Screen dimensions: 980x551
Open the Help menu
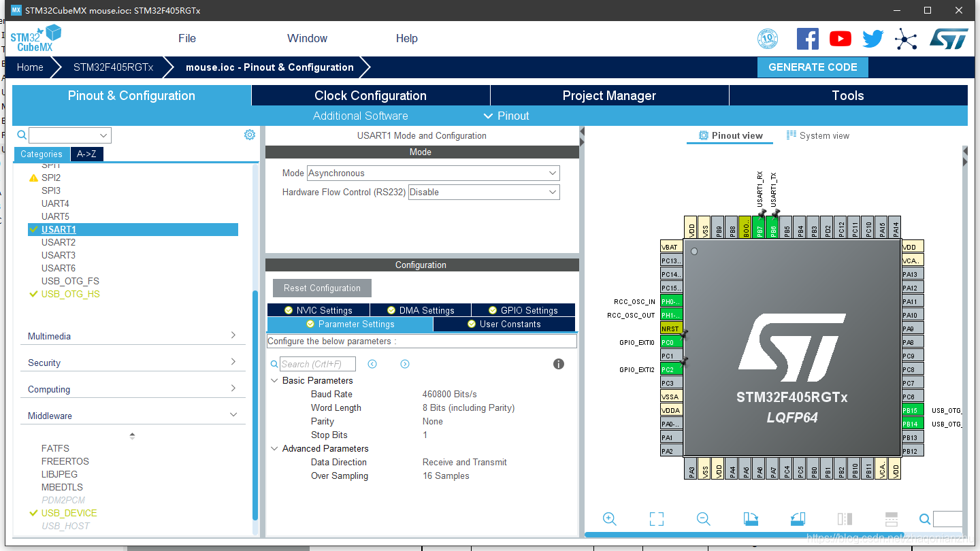tap(407, 38)
